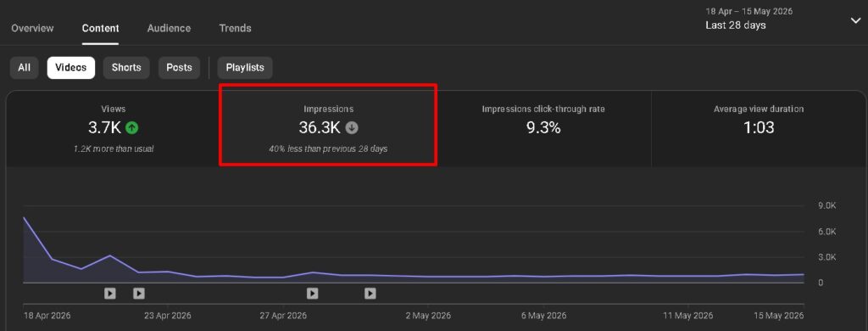The height and width of the screenshot is (331, 868).
Task: Select the Playlists filter chip
Action: pos(245,68)
